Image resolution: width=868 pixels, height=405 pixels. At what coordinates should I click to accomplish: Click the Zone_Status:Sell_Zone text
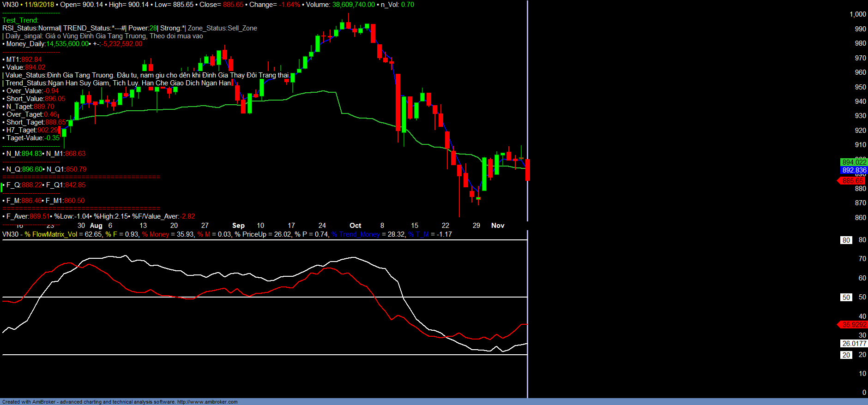click(222, 28)
